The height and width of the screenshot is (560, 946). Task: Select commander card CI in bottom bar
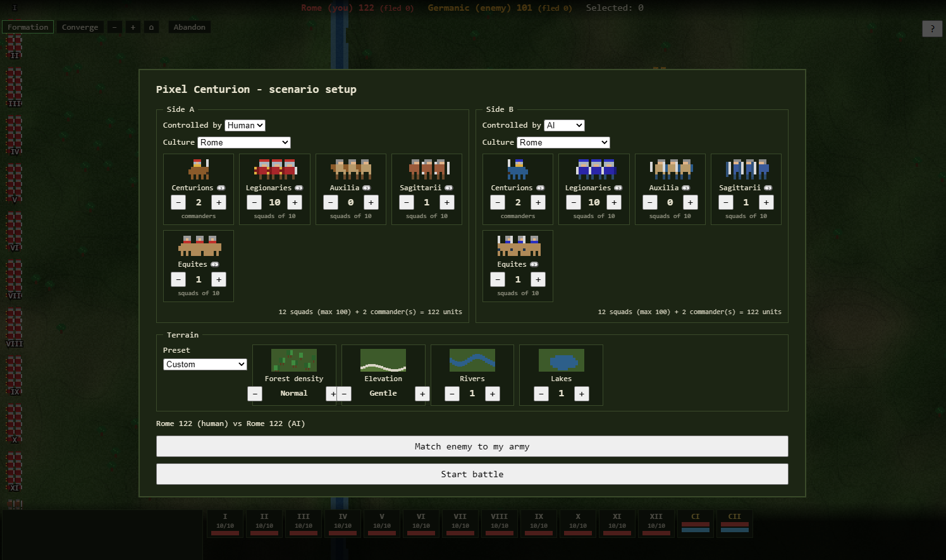(696, 524)
